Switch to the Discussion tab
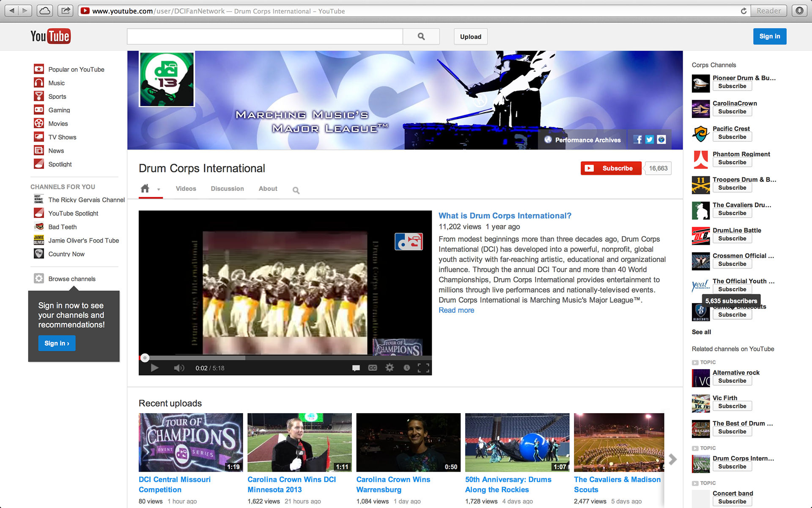This screenshot has height=508, width=812. 228,189
